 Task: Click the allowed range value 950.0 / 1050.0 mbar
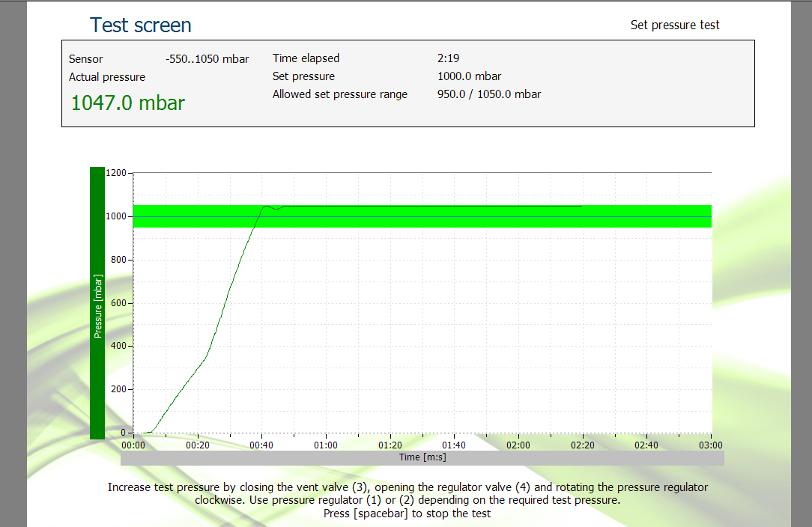[x=488, y=94]
